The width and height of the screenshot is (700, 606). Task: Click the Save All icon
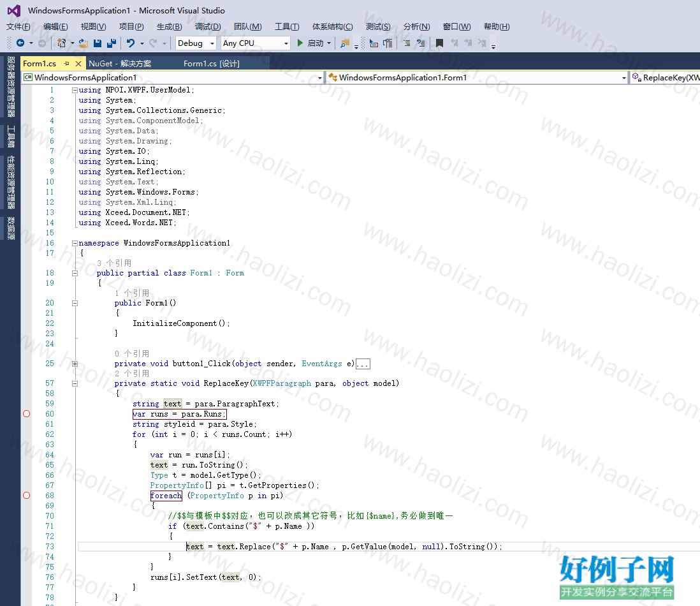click(x=112, y=43)
